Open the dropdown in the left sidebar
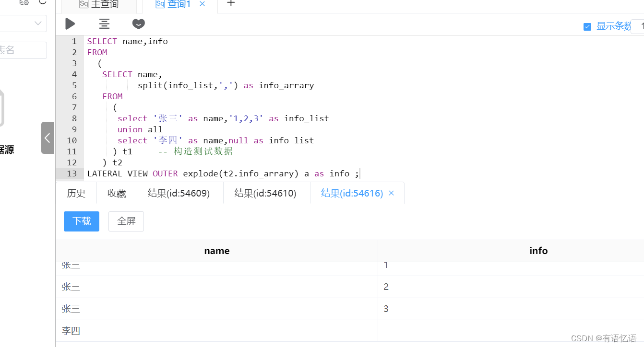This screenshot has width=644, height=347. click(x=23, y=23)
